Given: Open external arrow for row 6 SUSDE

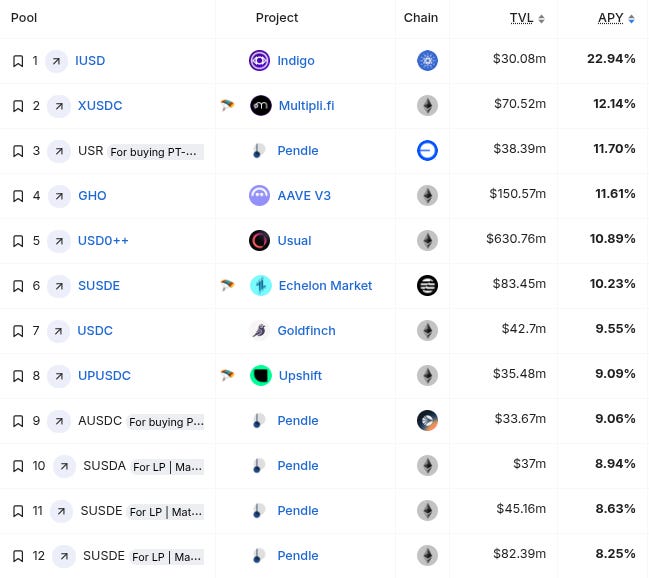Looking at the screenshot, I should pyautogui.click(x=59, y=286).
